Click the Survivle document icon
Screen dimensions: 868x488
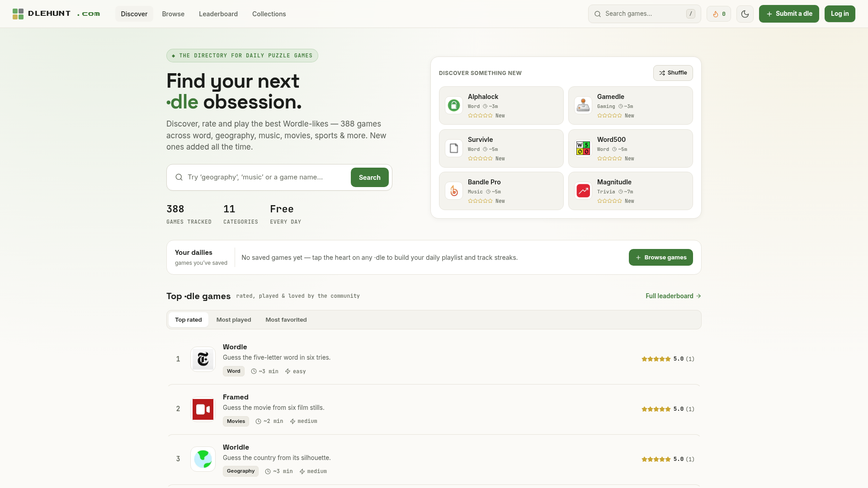point(454,148)
